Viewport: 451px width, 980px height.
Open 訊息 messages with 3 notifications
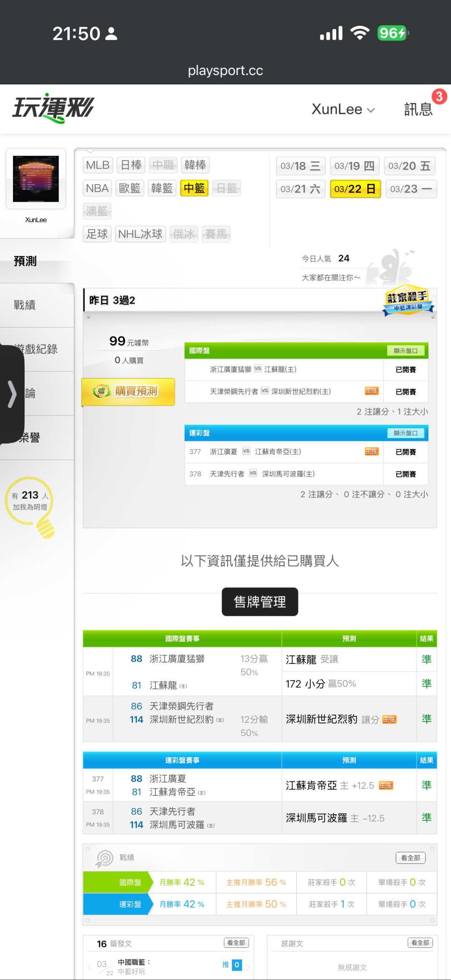(x=418, y=109)
